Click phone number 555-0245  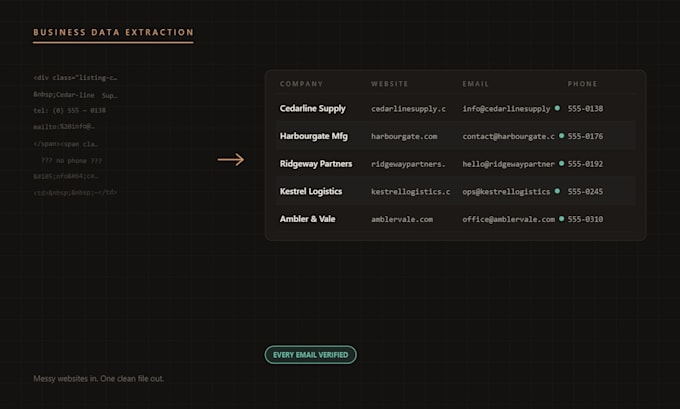coord(585,192)
